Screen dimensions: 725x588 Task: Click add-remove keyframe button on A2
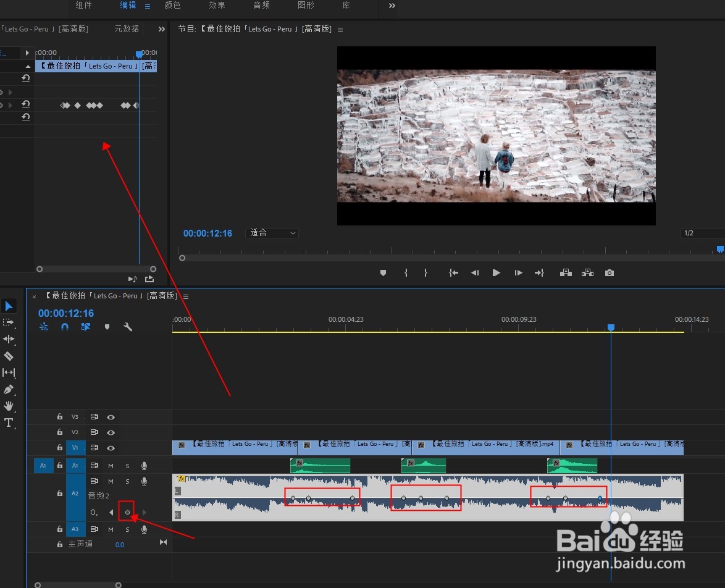(x=128, y=512)
